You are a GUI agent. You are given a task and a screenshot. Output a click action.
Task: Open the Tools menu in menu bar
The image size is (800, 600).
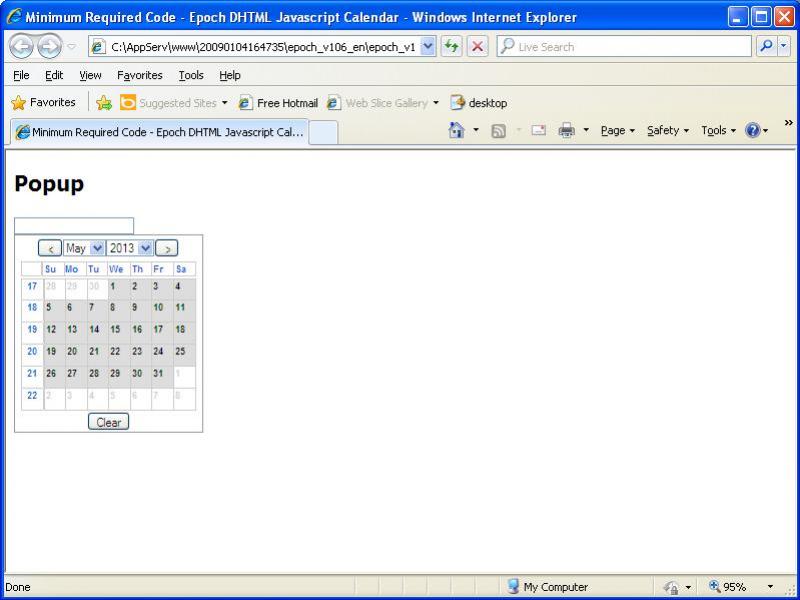tap(191, 76)
